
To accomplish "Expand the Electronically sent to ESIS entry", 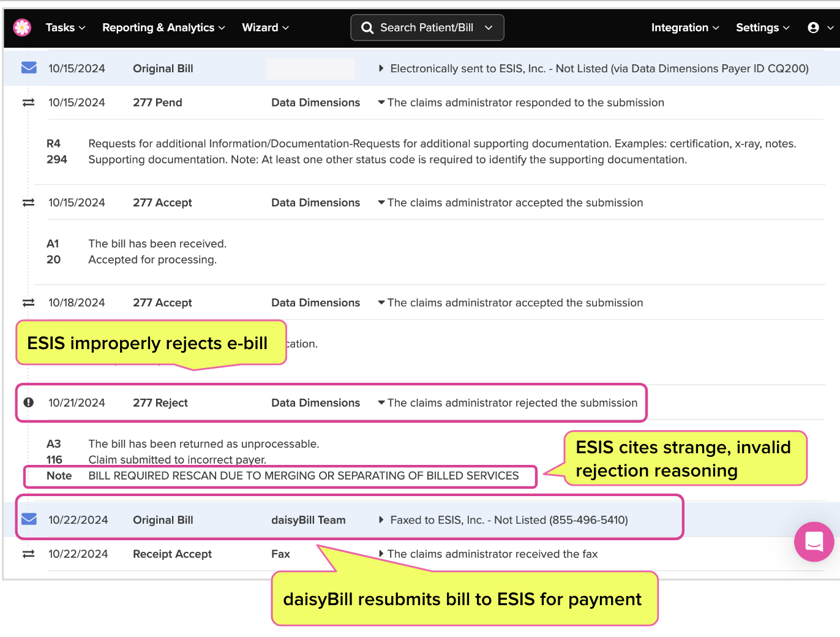I will point(381,69).
